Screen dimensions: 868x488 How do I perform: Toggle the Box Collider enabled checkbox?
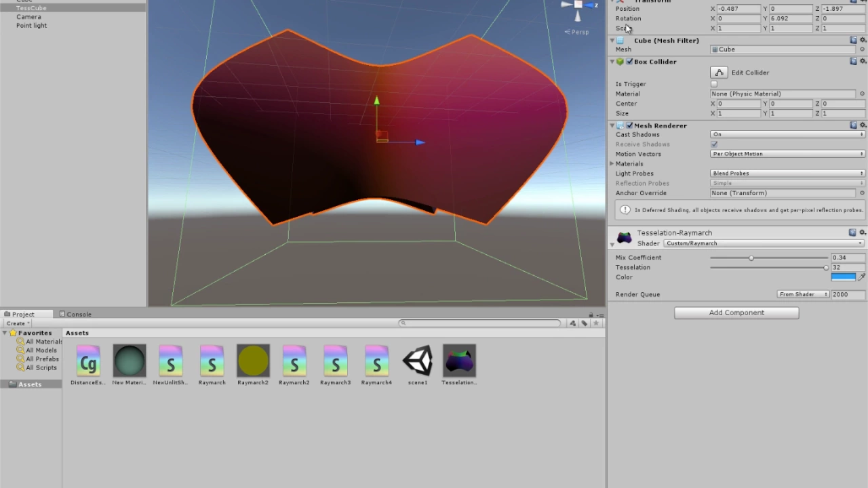click(629, 62)
